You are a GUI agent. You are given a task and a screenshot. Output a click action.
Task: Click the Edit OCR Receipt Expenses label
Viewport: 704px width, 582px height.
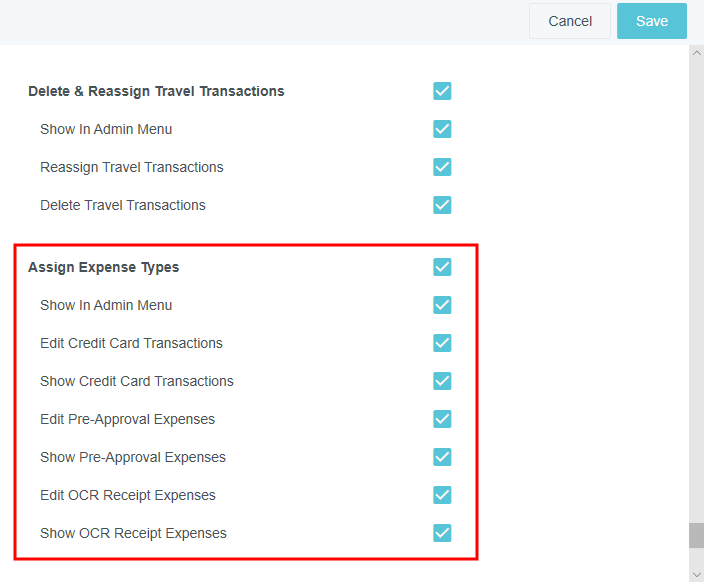[x=128, y=495]
